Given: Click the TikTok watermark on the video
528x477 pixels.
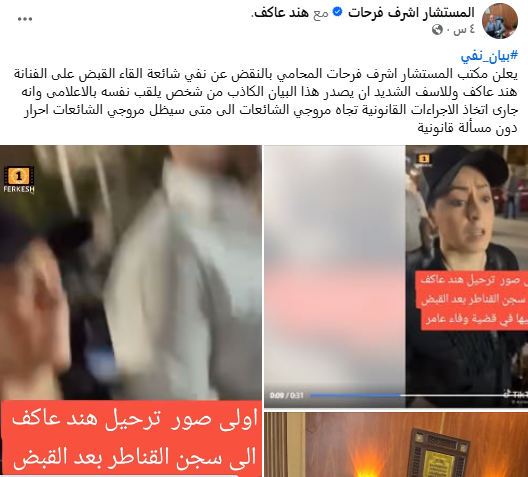Looking at the screenshot, I should point(515,395).
